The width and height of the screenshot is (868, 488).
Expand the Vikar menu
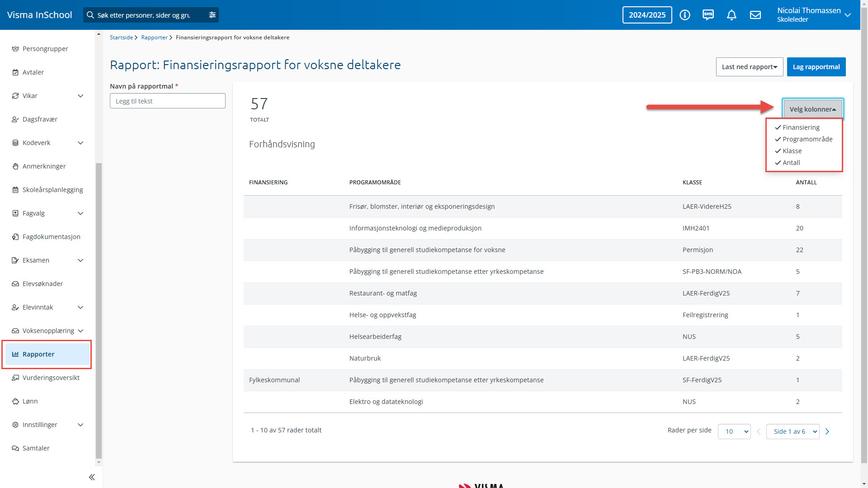[80, 96]
